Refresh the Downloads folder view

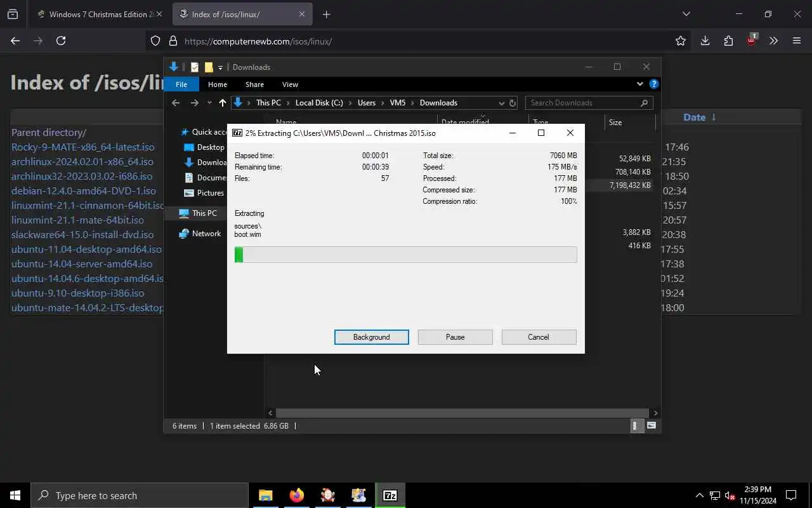[x=513, y=103]
